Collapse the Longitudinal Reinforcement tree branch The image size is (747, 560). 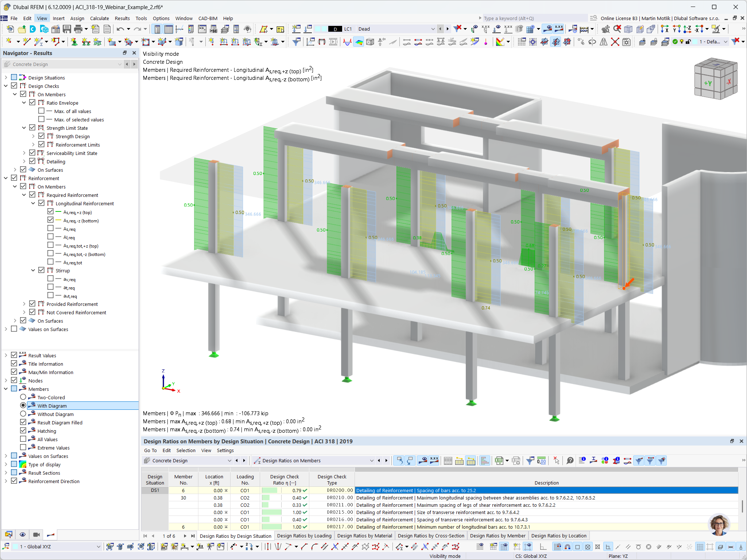click(33, 203)
